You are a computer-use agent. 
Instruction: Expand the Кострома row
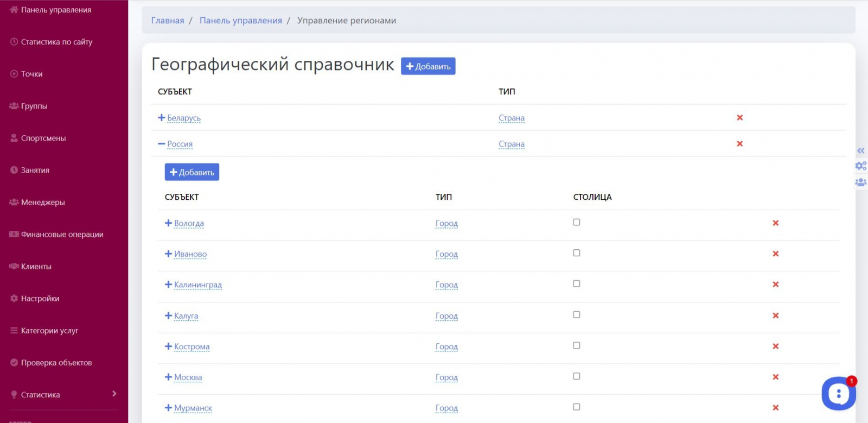point(168,346)
